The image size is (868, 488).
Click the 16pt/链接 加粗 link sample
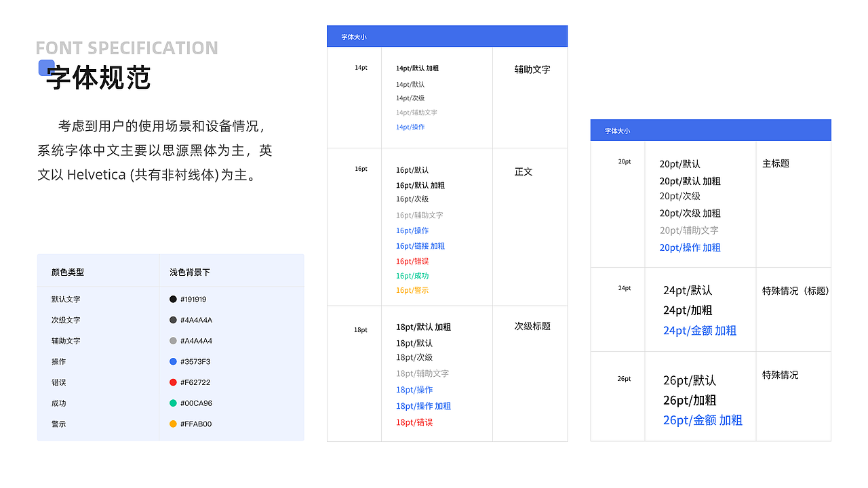(x=420, y=245)
